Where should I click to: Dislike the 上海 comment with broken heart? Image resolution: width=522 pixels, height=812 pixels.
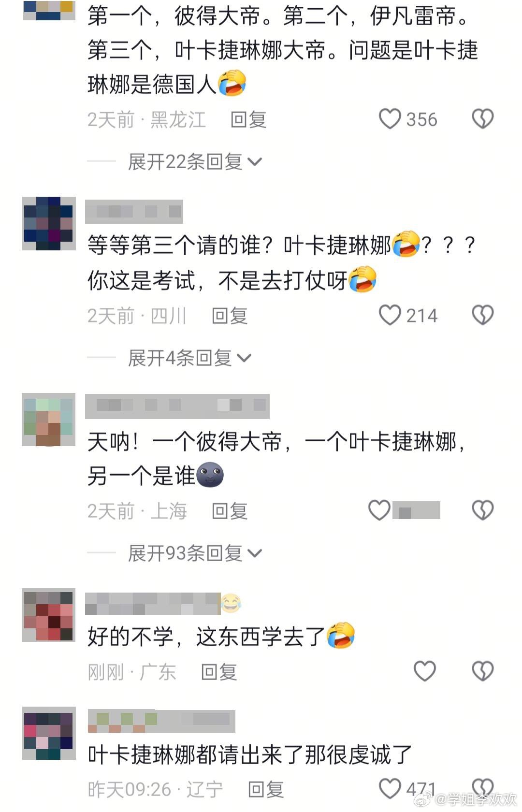point(482,510)
